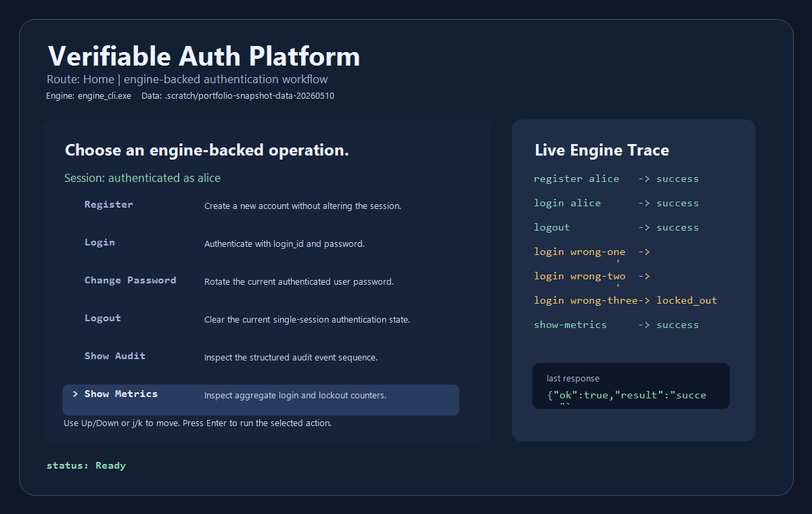Click 'Rotate the current authenticated user password.'
The image size is (812, 514).
(x=299, y=281)
